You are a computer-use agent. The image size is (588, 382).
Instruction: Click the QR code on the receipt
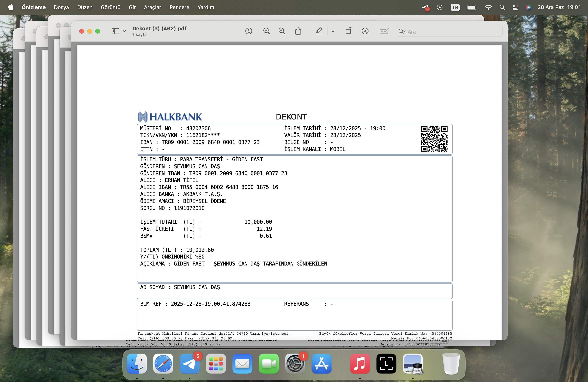tap(434, 139)
